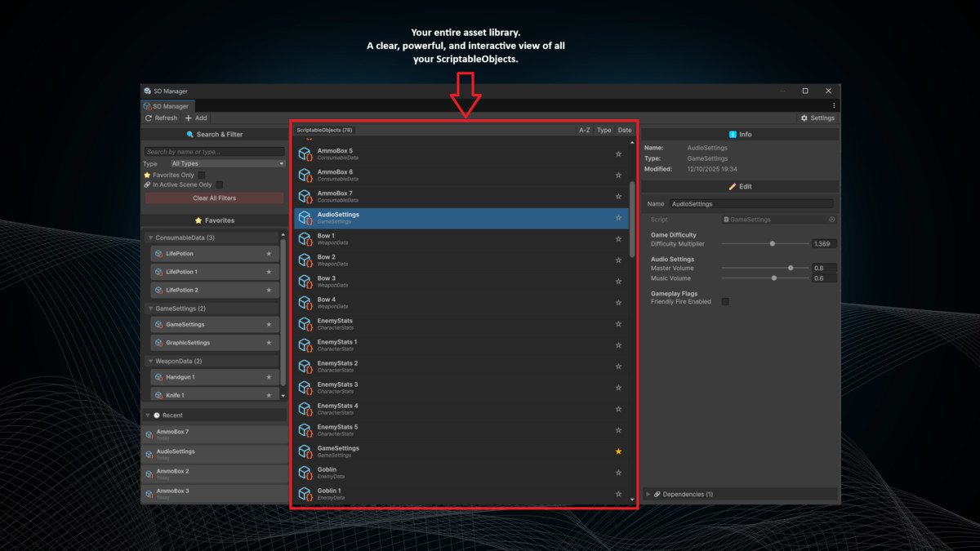
Task: Click the chain-link icon beside In Active Scene Only
Action: [x=148, y=184]
